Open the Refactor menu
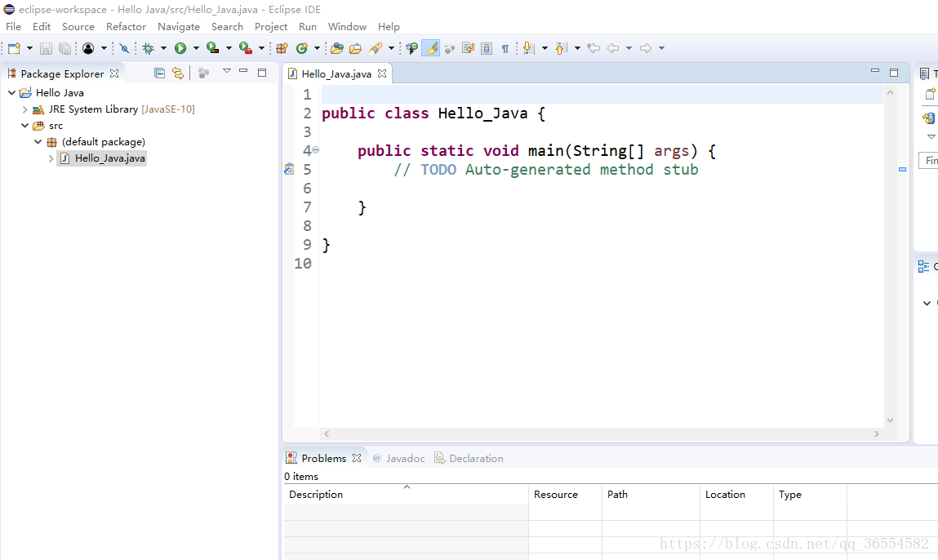The image size is (938, 560). pos(126,27)
